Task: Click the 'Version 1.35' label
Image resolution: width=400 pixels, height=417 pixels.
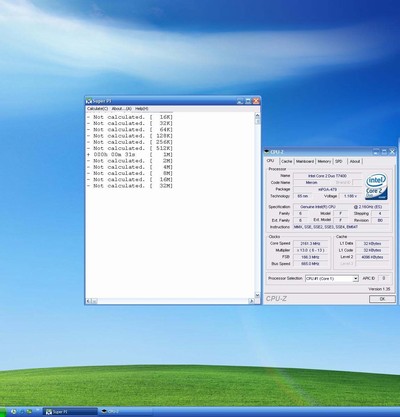Action: click(x=379, y=289)
